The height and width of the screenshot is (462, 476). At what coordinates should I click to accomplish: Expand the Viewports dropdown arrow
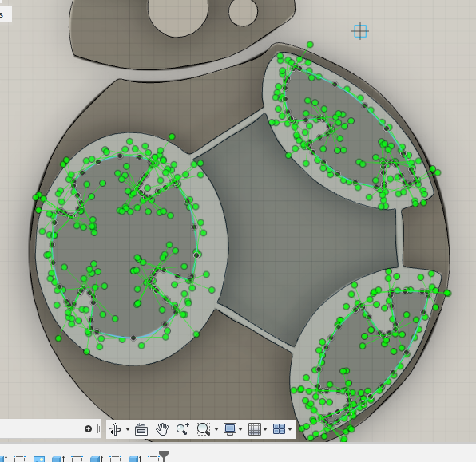[x=290, y=429]
